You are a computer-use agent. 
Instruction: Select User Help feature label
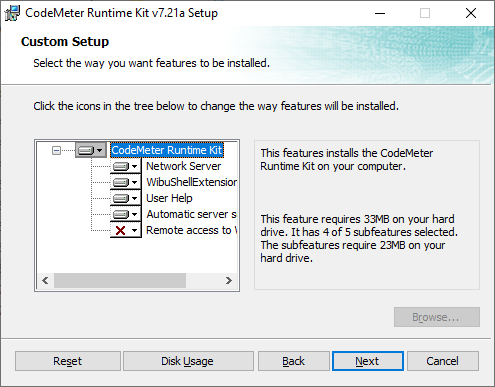169,198
